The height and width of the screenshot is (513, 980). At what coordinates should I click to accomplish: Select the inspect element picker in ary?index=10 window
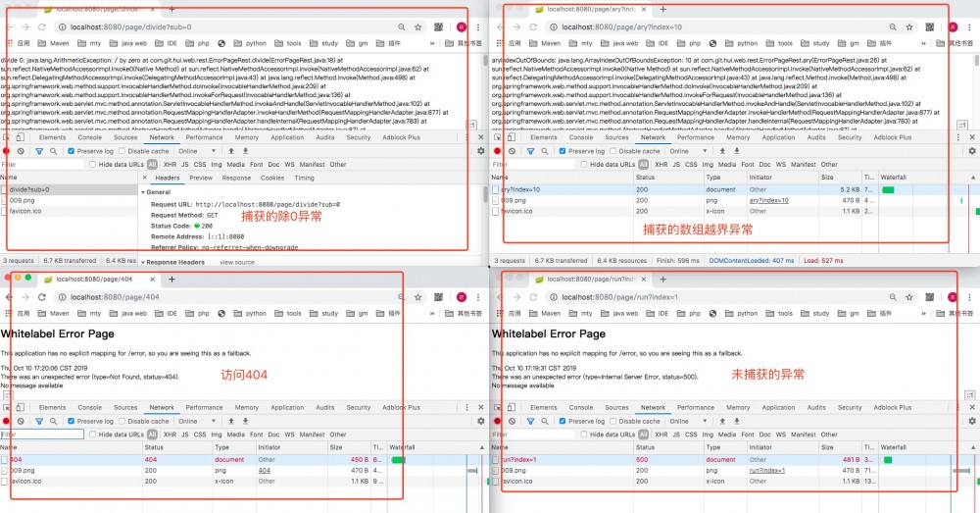click(x=498, y=137)
